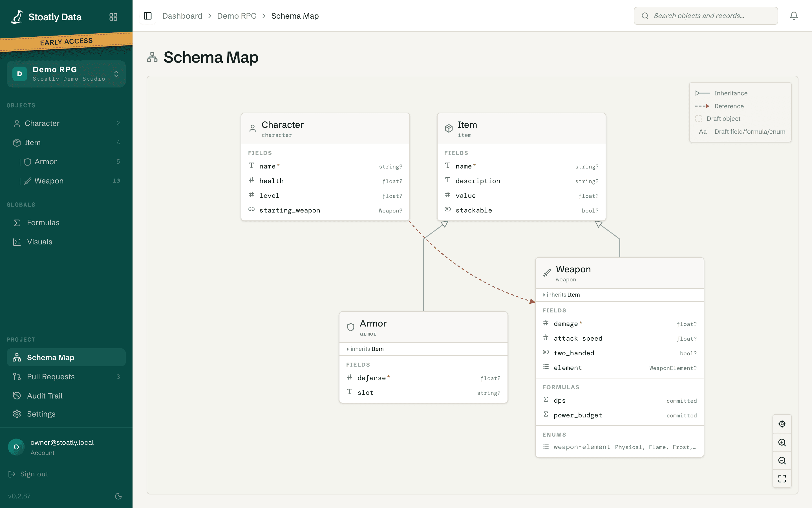Click the weapon-element enum row

click(x=619, y=447)
